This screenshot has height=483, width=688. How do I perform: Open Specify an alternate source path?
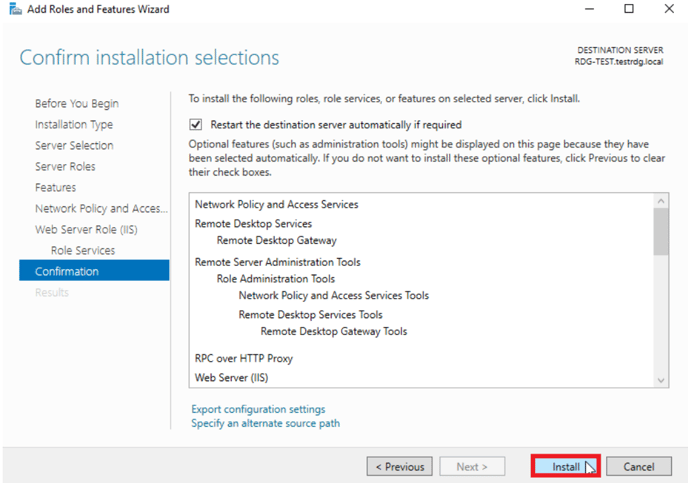(x=265, y=423)
